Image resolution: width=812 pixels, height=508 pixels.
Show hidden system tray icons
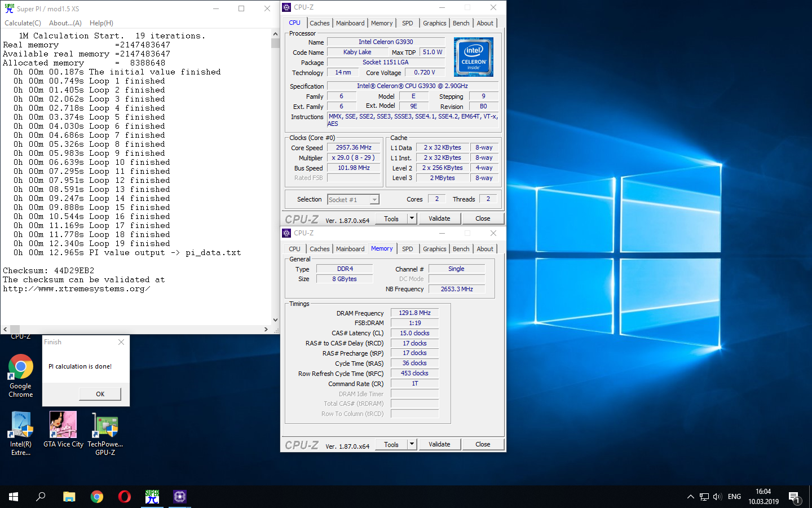[690, 497]
